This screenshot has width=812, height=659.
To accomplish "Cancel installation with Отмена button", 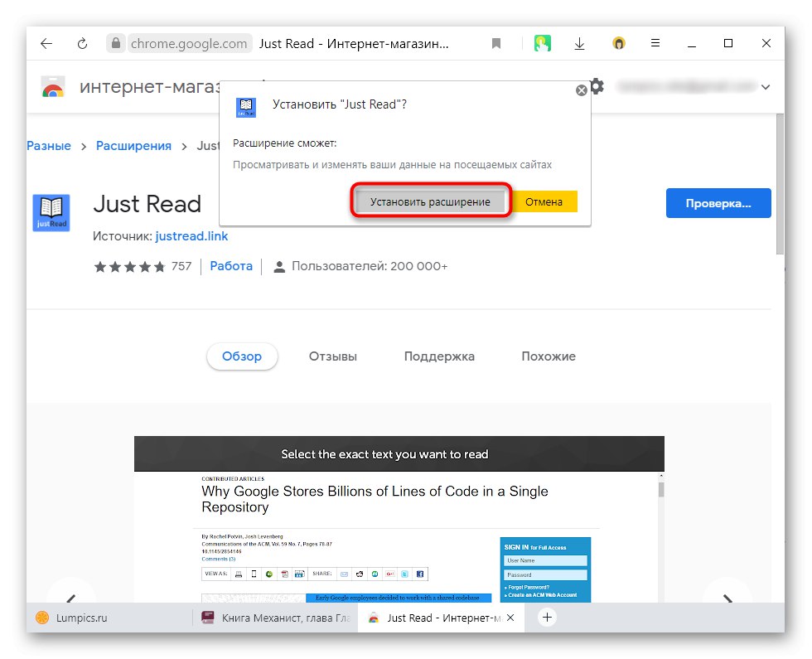I will [x=544, y=201].
